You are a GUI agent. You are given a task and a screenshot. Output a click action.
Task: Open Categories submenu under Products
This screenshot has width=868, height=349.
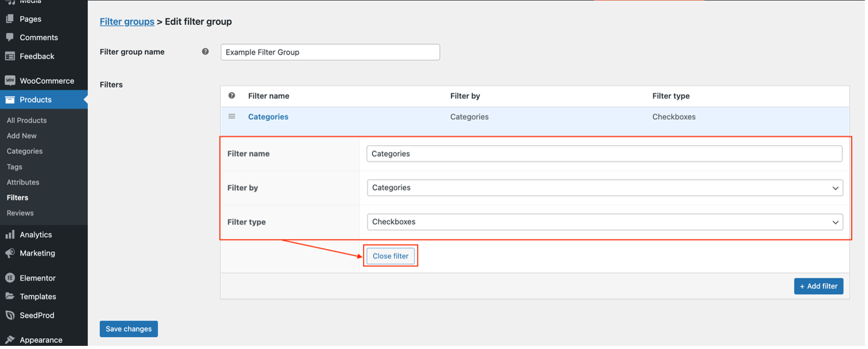pos(25,151)
